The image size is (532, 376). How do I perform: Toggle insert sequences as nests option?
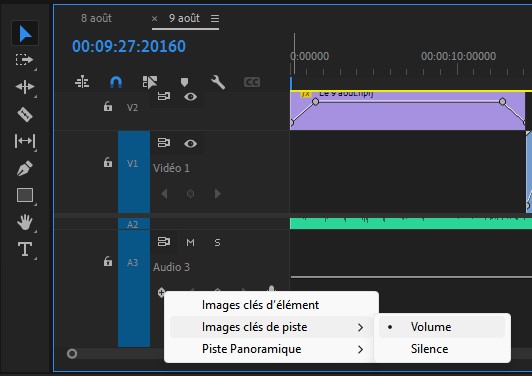(82, 82)
